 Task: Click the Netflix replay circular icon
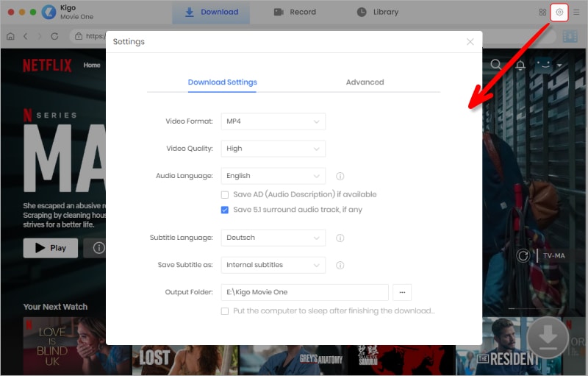click(x=523, y=256)
